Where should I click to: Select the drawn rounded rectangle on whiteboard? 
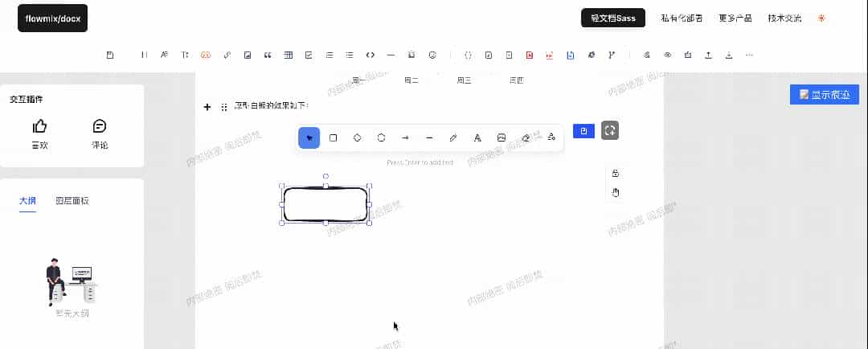point(325,204)
